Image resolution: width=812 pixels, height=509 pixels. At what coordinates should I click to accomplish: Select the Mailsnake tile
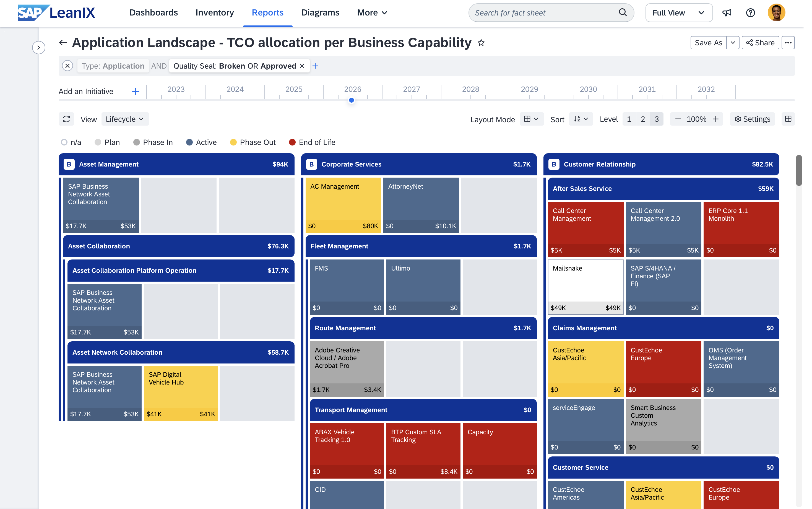(x=585, y=287)
